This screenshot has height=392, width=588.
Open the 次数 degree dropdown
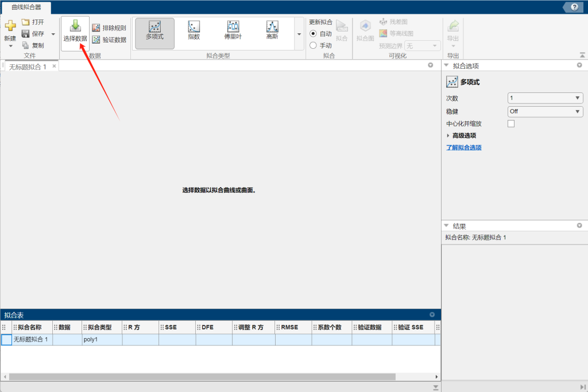click(x=545, y=98)
